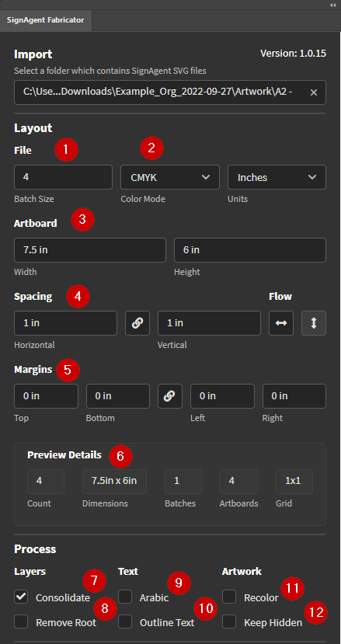This screenshot has width=341, height=644.
Task: Click the import folder path field
Action: (170, 92)
